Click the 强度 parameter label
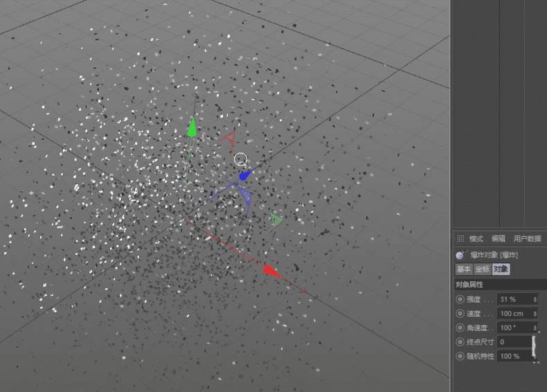The height and width of the screenshot is (392, 547). click(x=474, y=299)
